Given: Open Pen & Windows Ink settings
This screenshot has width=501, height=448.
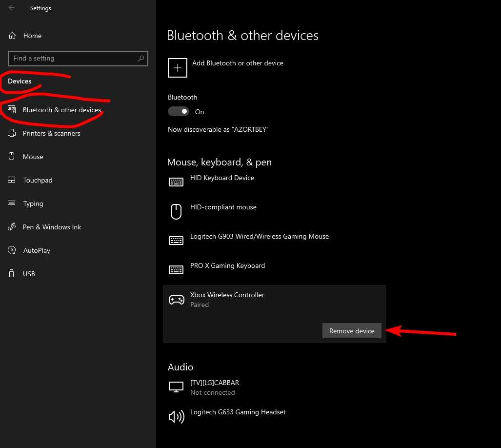Looking at the screenshot, I should tap(52, 227).
